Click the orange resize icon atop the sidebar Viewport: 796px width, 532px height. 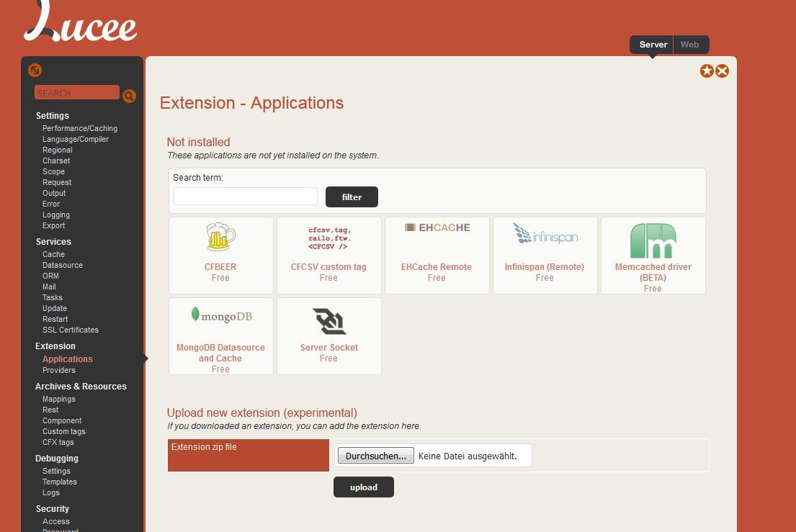pyautogui.click(x=35, y=70)
